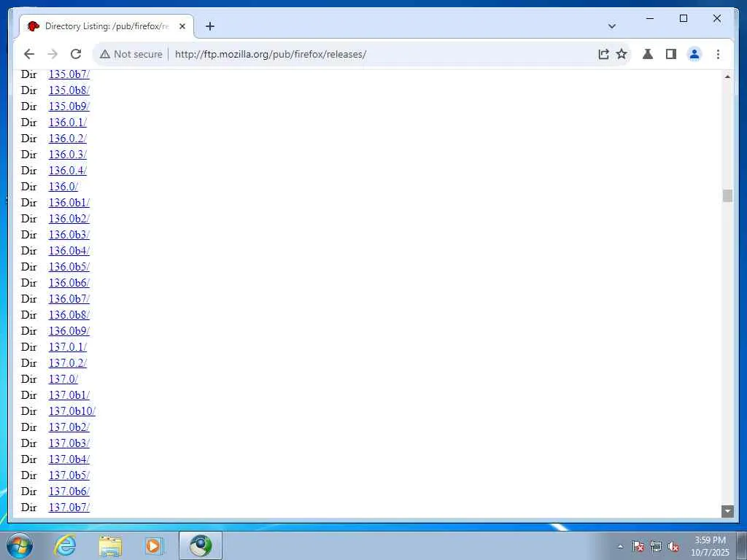Open the 136.0.2/ directory
This screenshot has width=747, height=560.
68,138
